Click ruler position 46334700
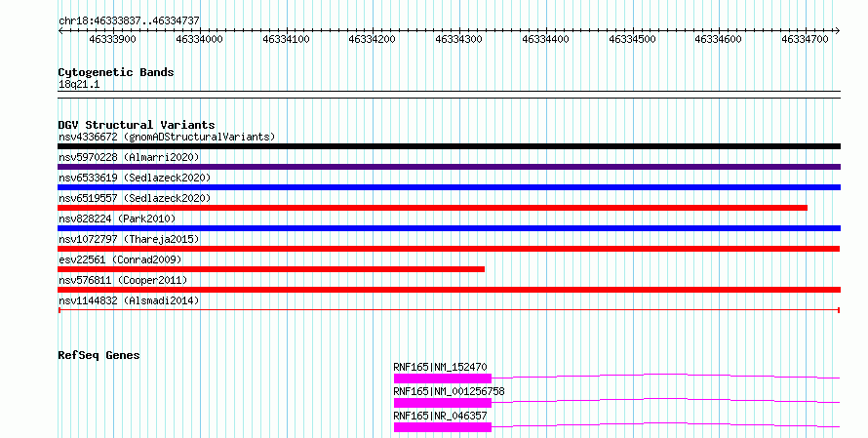Viewport: 868px width, 438px height. [806, 39]
